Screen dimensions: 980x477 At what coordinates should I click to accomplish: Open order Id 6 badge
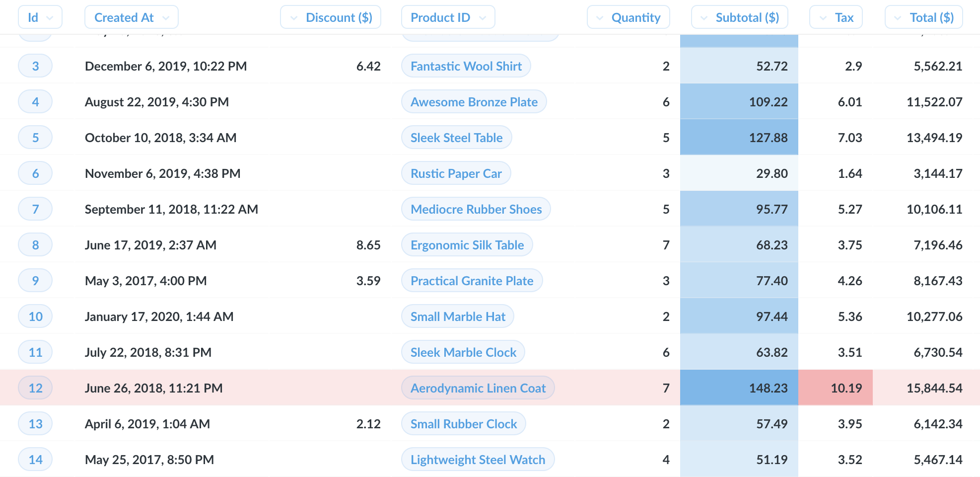coord(35,173)
